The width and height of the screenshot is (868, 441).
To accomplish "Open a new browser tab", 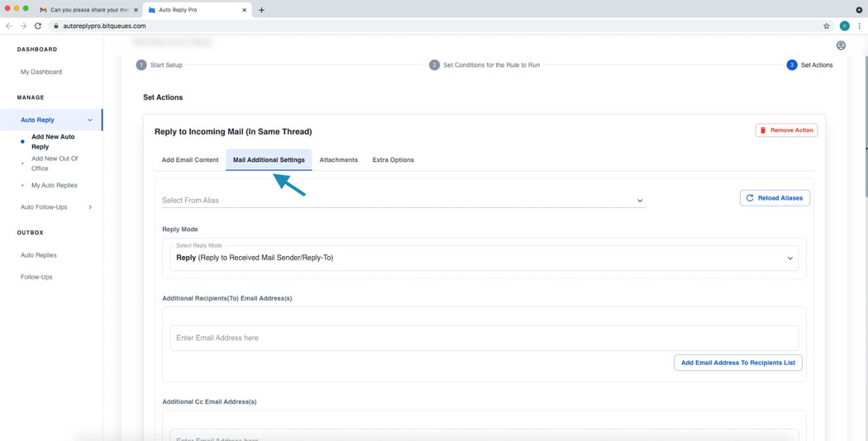I will click(x=261, y=10).
